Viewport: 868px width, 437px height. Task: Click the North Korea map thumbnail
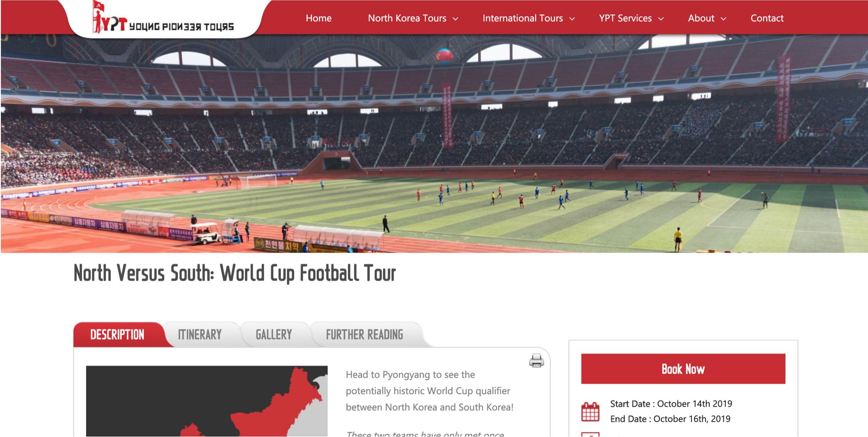[x=207, y=401]
